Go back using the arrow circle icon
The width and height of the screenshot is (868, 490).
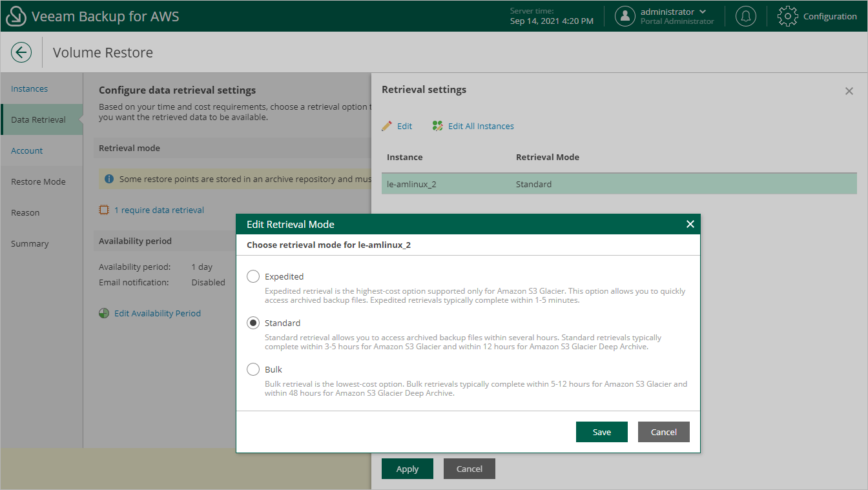pos(21,52)
